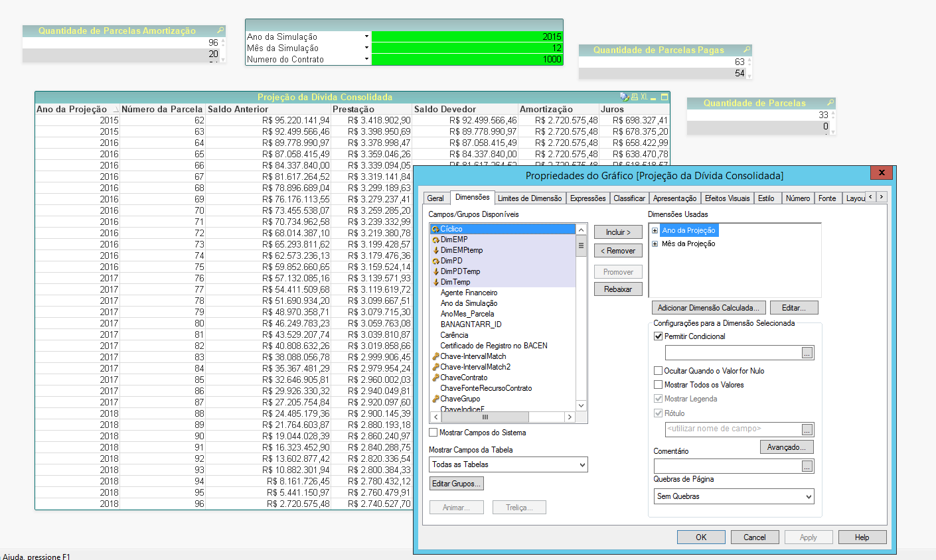936x560 pixels.
Task: Click the Editar Grupos button
Action: 457,484
